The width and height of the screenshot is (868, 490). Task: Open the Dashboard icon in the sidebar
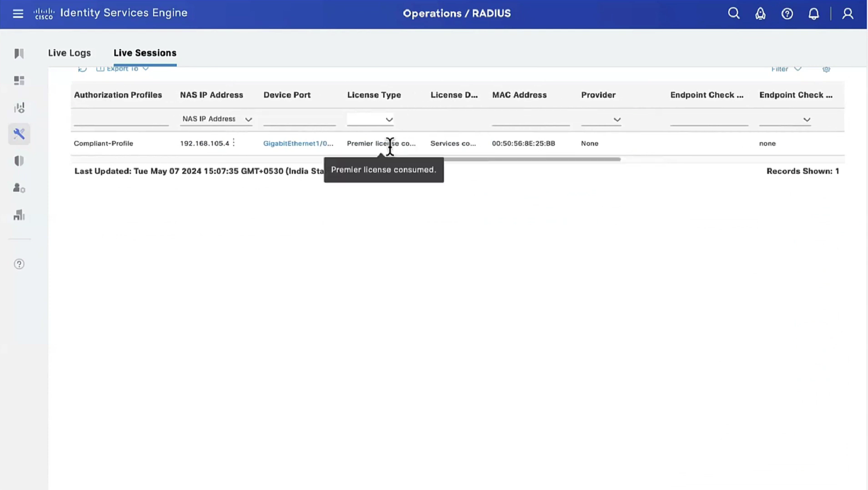tap(19, 81)
